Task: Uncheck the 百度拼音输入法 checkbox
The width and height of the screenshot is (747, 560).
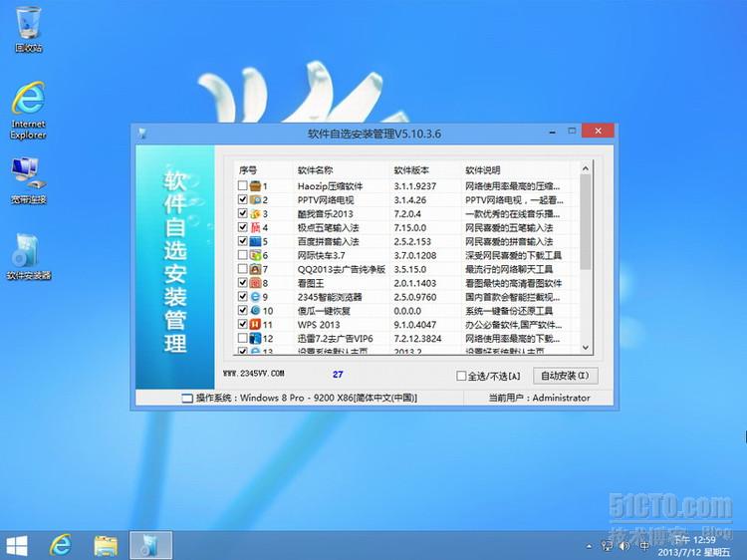Action: point(242,241)
